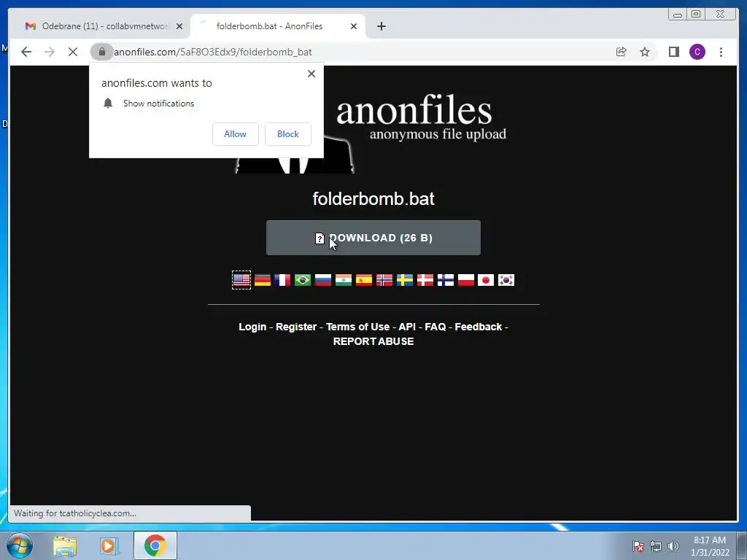Viewport: 747px width, 560px height.
Task: Select the Polish flag language
Action: pyautogui.click(x=466, y=280)
